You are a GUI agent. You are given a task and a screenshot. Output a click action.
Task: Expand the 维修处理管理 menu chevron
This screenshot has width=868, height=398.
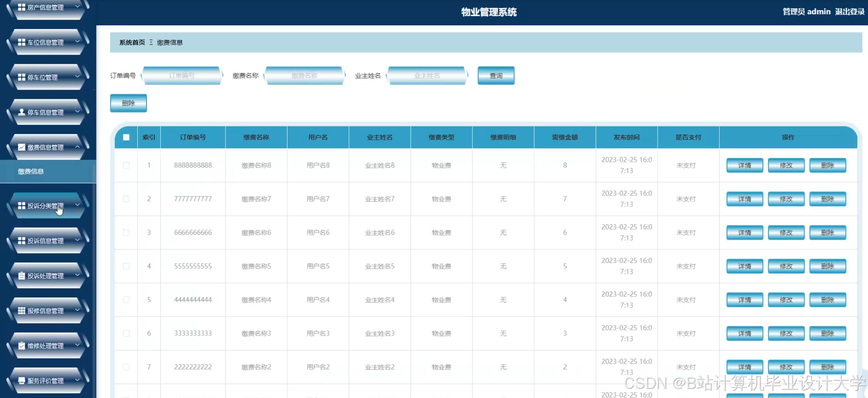pos(77,345)
